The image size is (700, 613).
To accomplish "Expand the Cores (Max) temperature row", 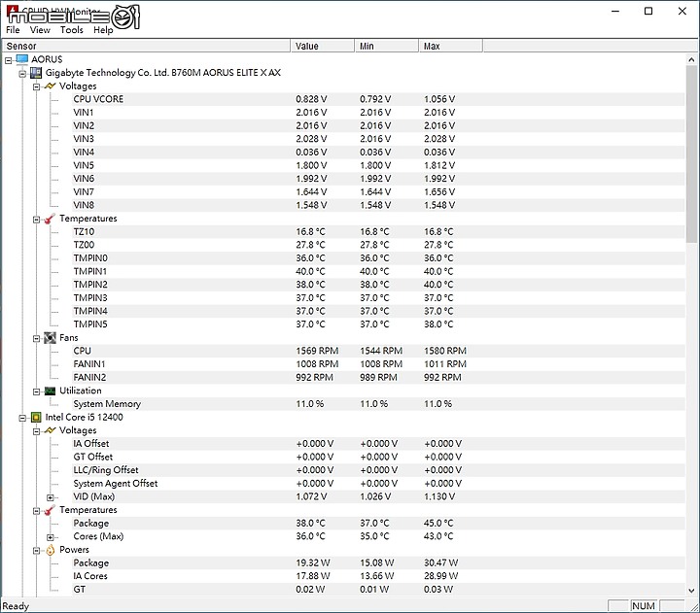I will click(51, 537).
